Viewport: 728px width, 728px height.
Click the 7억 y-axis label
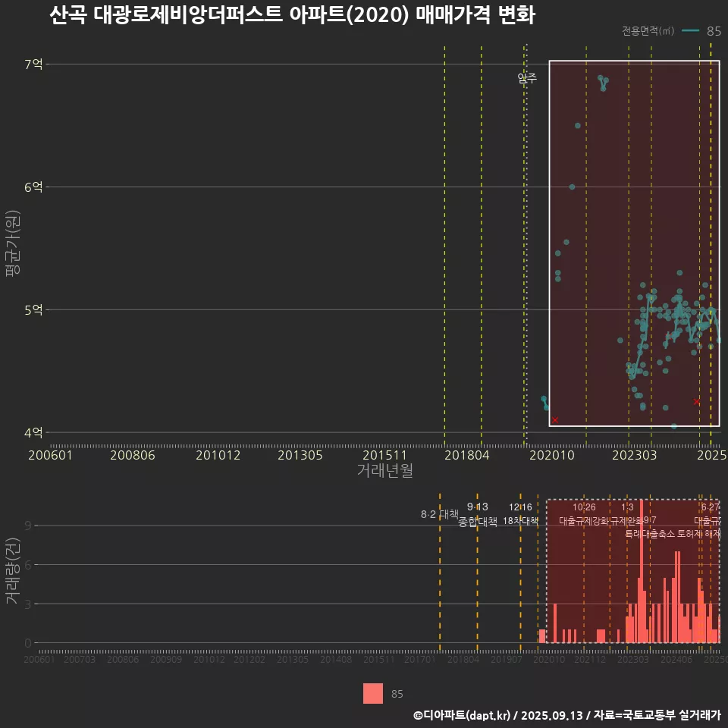(33, 64)
